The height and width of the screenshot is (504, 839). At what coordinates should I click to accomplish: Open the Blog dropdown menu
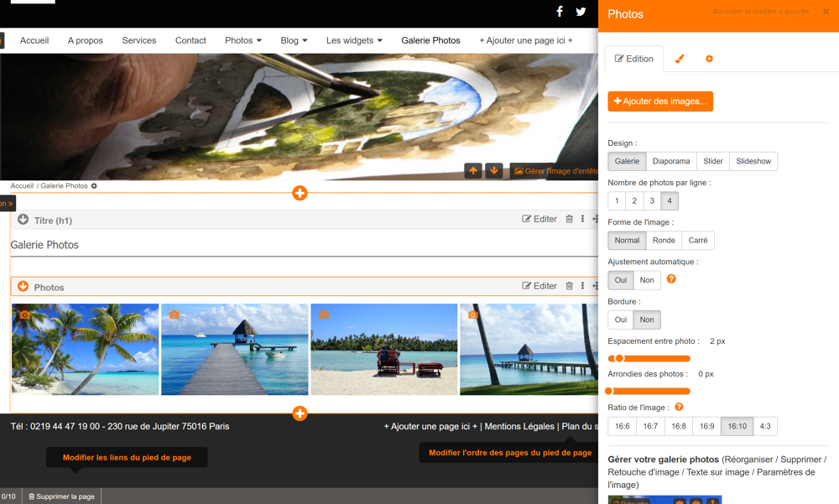(294, 40)
